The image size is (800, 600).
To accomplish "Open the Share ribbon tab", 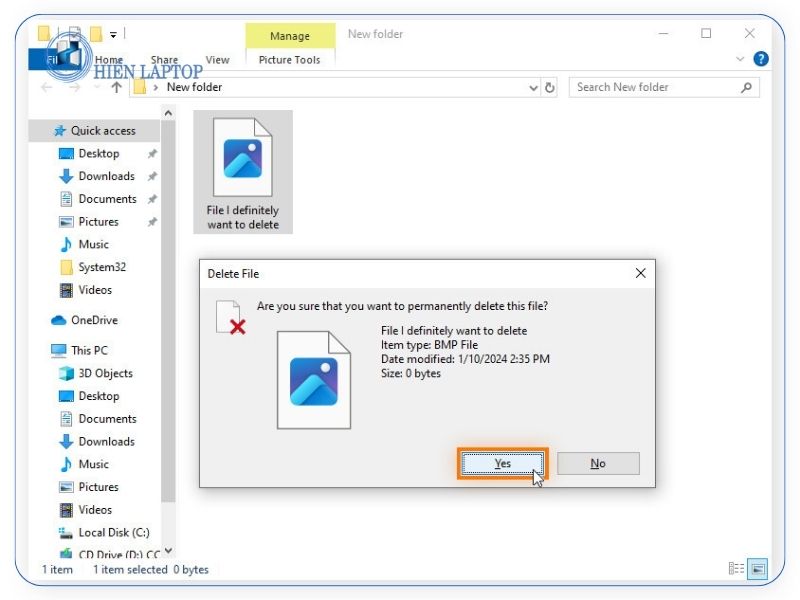I will point(164,60).
